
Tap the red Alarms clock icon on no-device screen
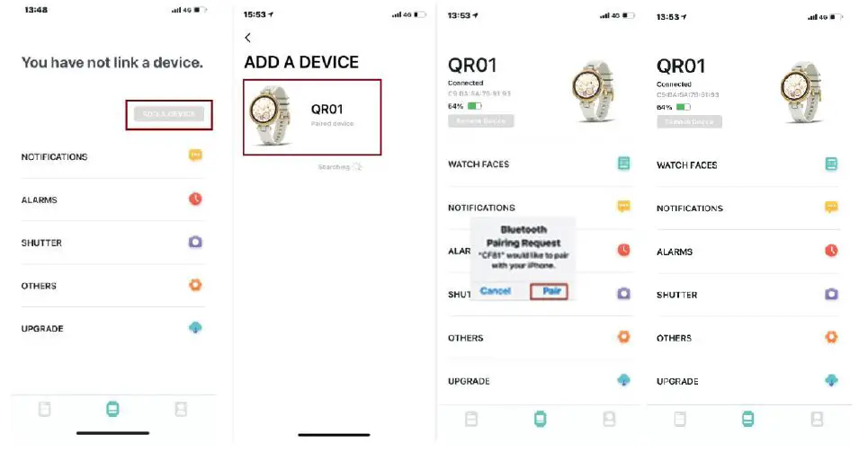pyautogui.click(x=195, y=199)
